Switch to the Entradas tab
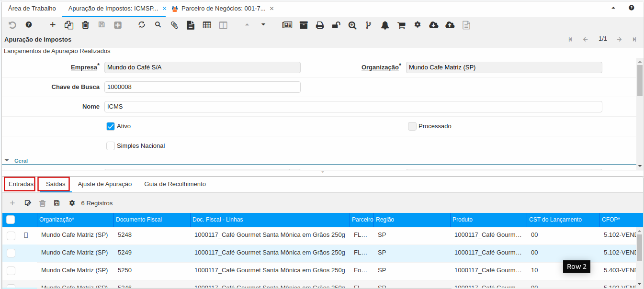 coord(21,184)
